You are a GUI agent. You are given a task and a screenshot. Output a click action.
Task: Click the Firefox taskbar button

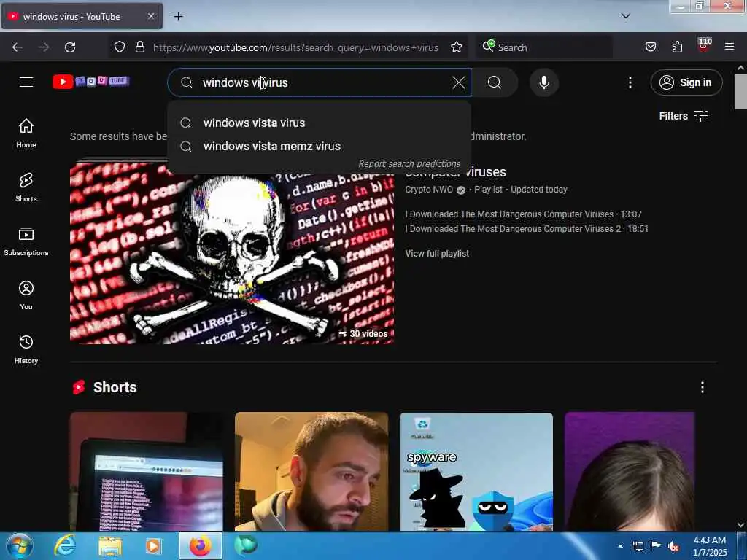coord(201,545)
